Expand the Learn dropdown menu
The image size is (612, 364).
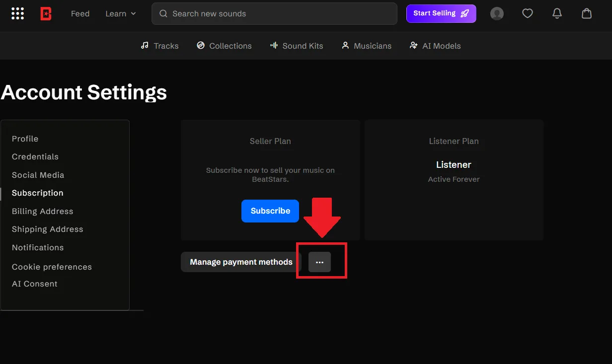click(x=121, y=13)
